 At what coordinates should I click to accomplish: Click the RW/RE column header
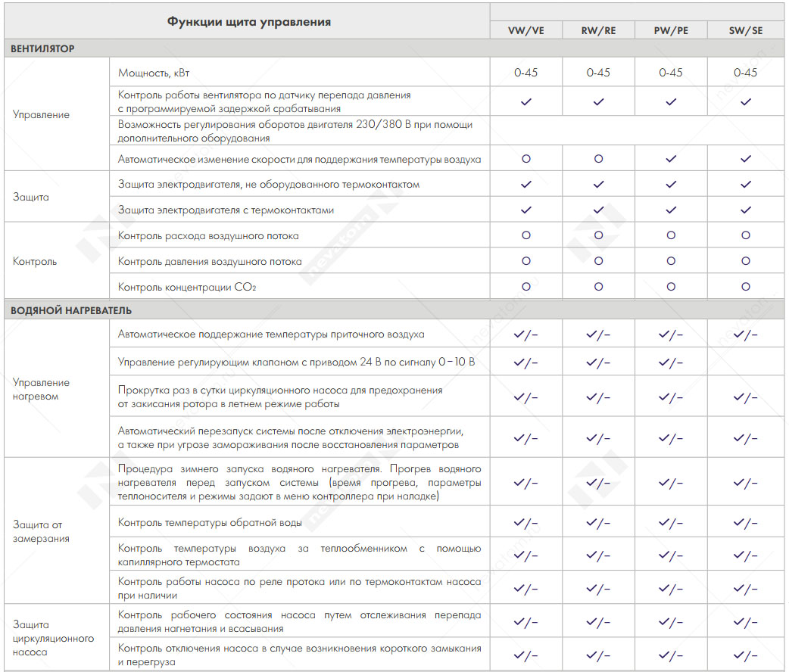pyautogui.click(x=598, y=30)
